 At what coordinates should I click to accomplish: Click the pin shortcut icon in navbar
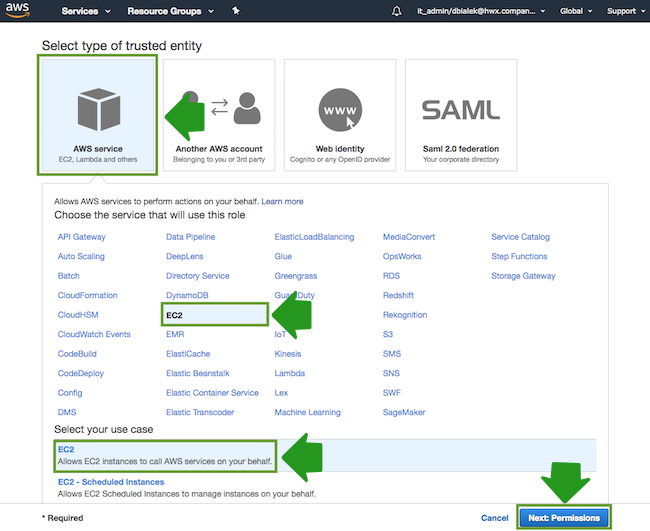tap(235, 11)
